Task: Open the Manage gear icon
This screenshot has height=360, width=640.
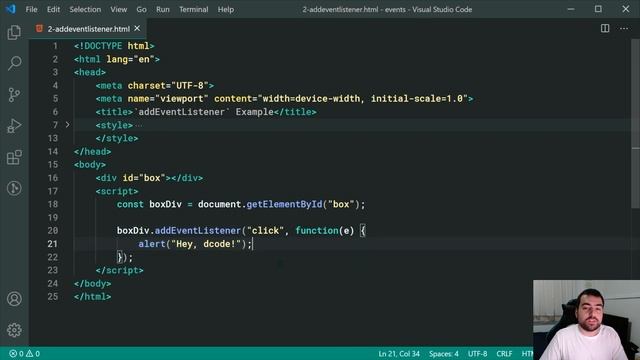Action: 14,330
